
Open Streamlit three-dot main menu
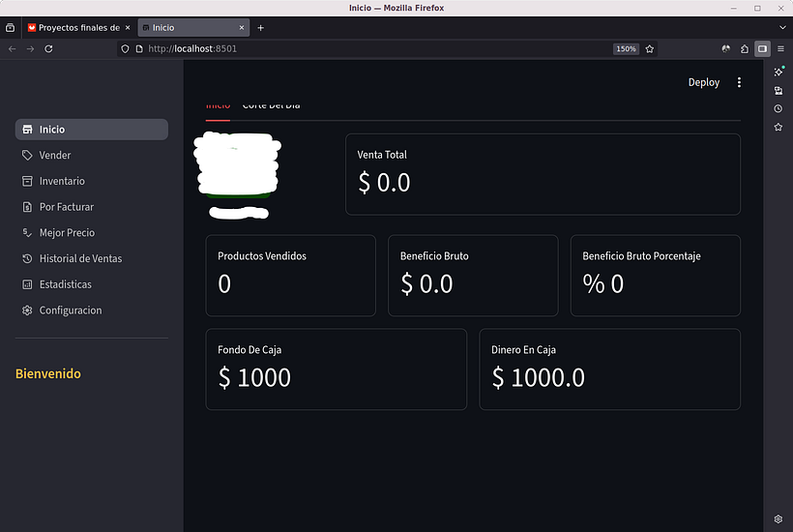tap(739, 83)
